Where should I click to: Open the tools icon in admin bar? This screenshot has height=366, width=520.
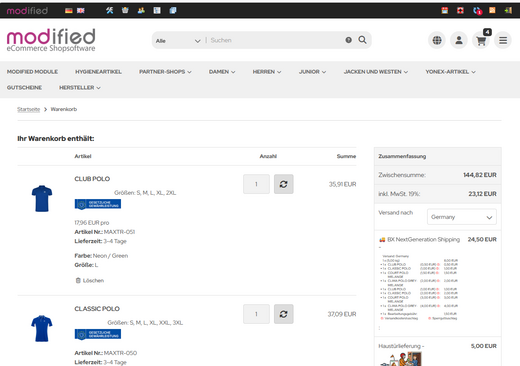click(110, 10)
